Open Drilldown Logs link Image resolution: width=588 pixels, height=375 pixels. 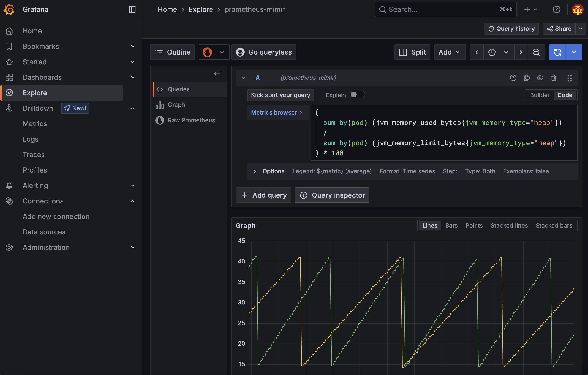(x=30, y=139)
